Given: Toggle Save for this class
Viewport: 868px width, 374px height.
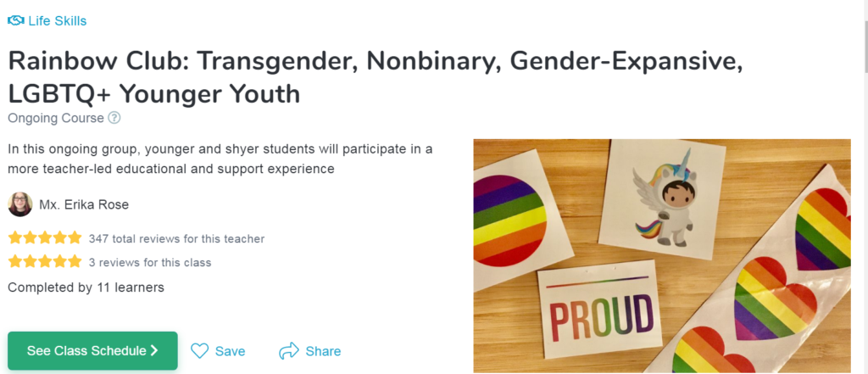Looking at the screenshot, I should (x=230, y=351).
